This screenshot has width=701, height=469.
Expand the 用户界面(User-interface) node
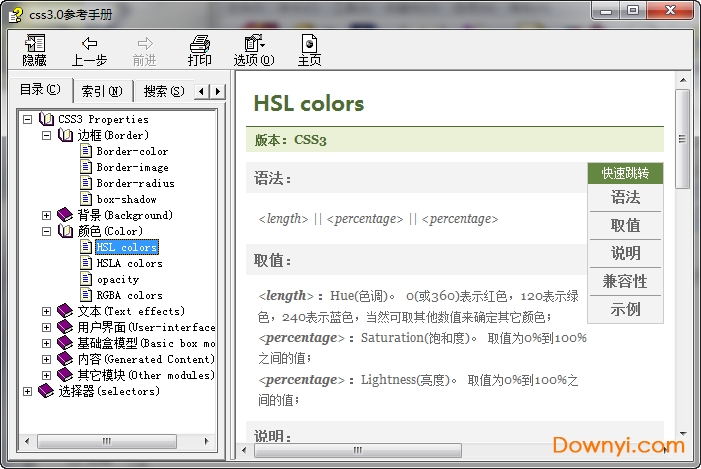coord(46,327)
